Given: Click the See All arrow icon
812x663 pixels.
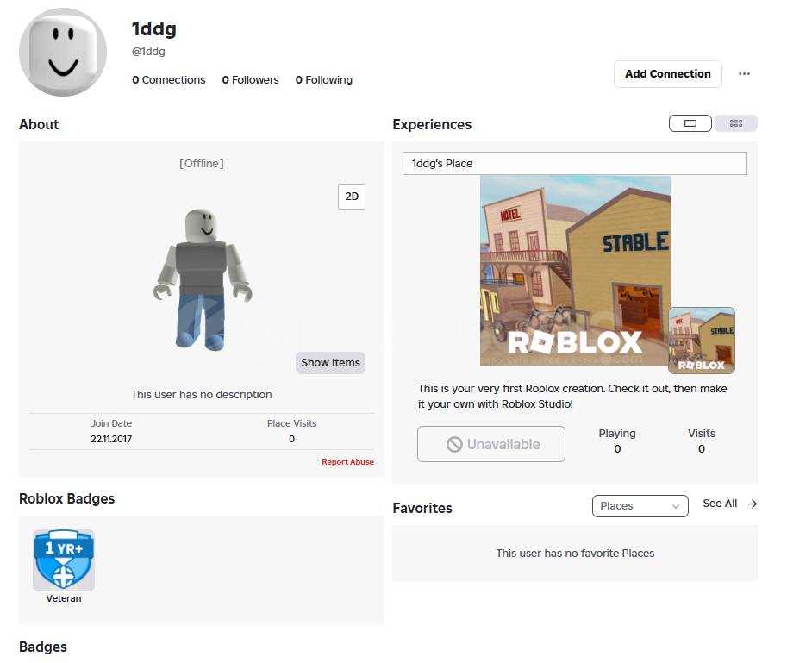Looking at the screenshot, I should (x=753, y=504).
